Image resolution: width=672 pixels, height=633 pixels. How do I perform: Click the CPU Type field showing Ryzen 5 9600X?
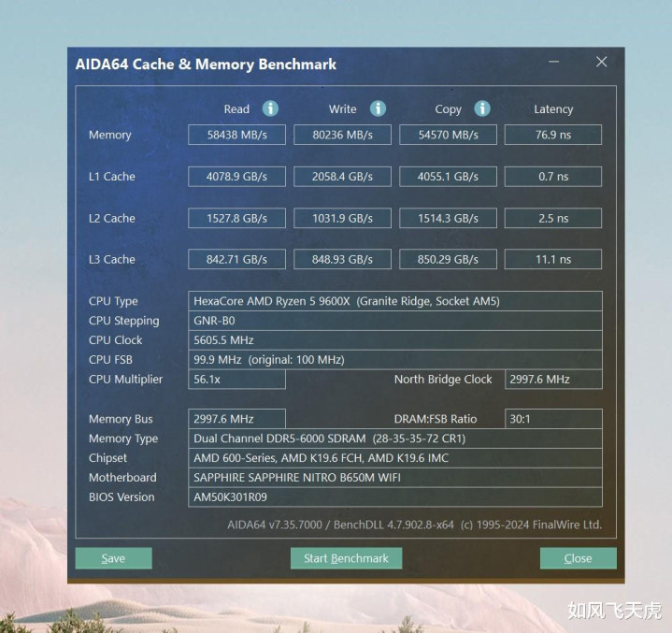click(395, 301)
